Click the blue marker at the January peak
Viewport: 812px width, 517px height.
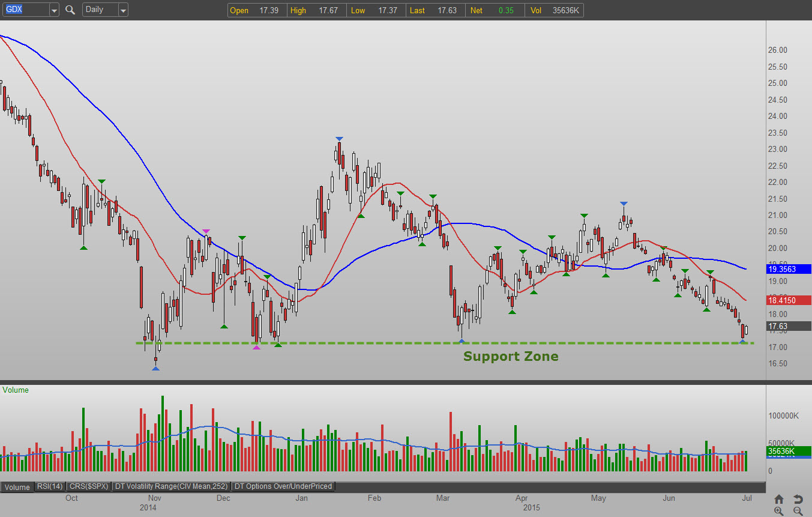[339, 139]
